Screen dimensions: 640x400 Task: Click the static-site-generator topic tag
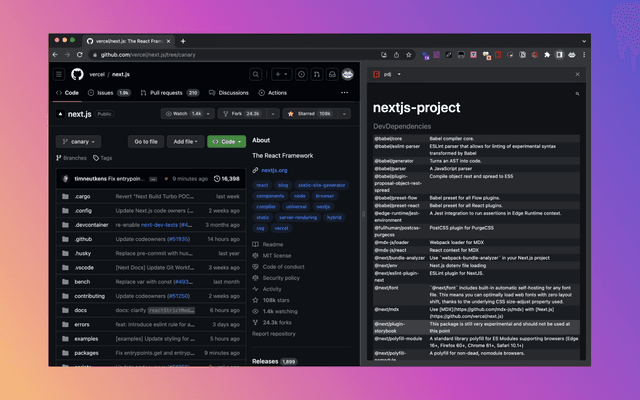pyautogui.click(x=322, y=185)
